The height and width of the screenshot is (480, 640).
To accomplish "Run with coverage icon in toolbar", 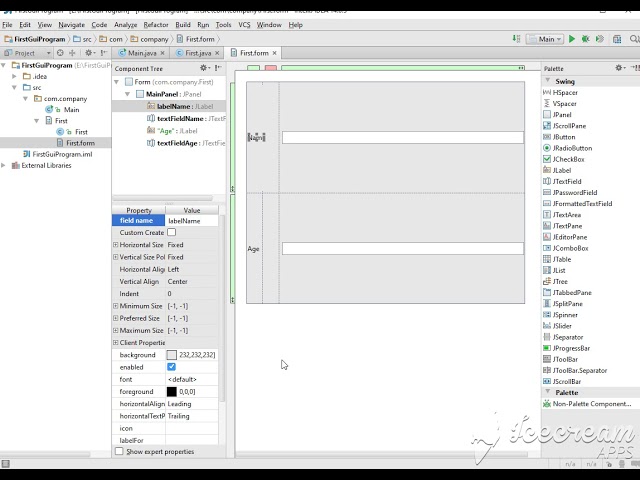I will coord(600,39).
